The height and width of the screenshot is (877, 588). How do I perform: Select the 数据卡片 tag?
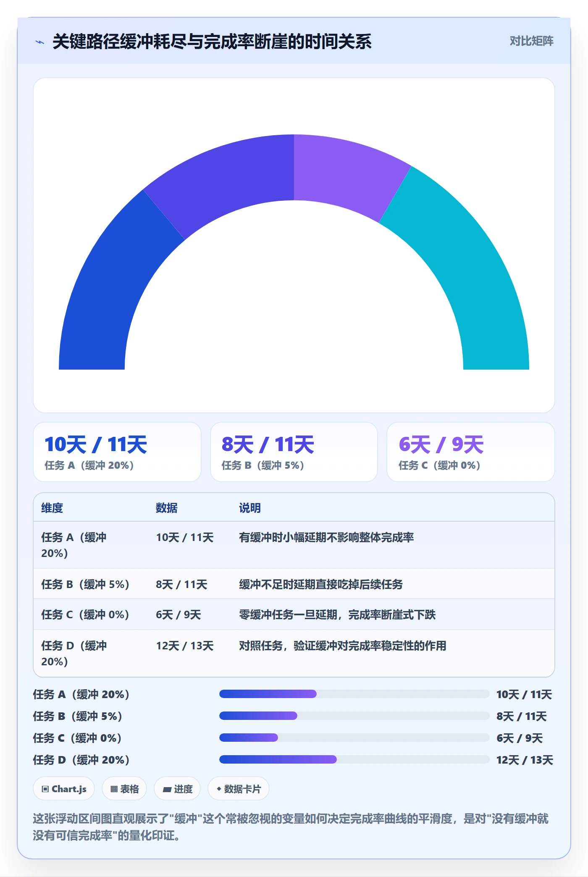click(239, 789)
